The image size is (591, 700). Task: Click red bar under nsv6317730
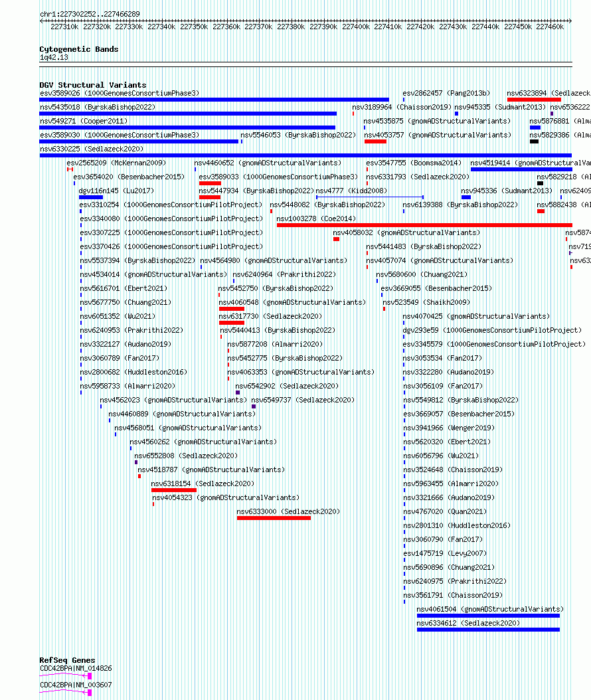231,323
